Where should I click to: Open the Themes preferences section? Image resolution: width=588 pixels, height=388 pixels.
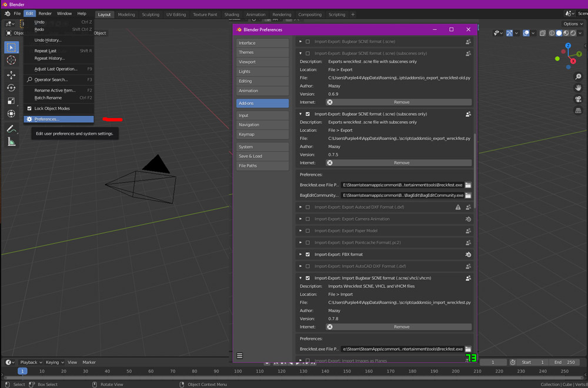(262, 52)
